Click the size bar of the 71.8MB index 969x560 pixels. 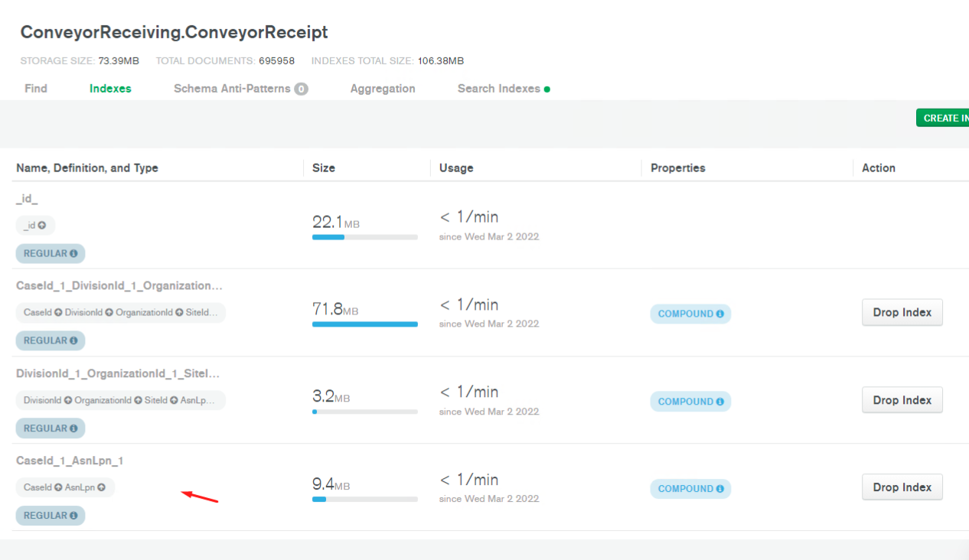[365, 324]
